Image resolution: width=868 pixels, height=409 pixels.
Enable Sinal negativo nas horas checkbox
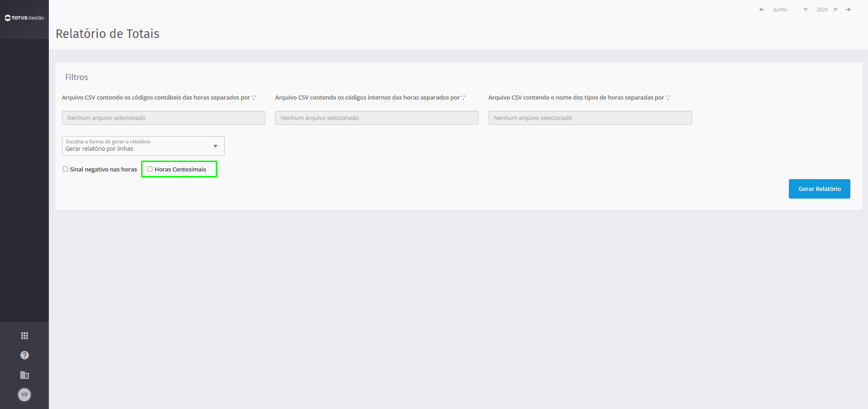(65, 169)
